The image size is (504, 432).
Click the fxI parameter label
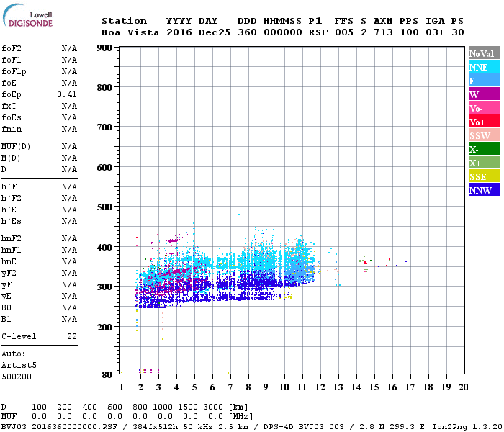pyautogui.click(x=9, y=106)
